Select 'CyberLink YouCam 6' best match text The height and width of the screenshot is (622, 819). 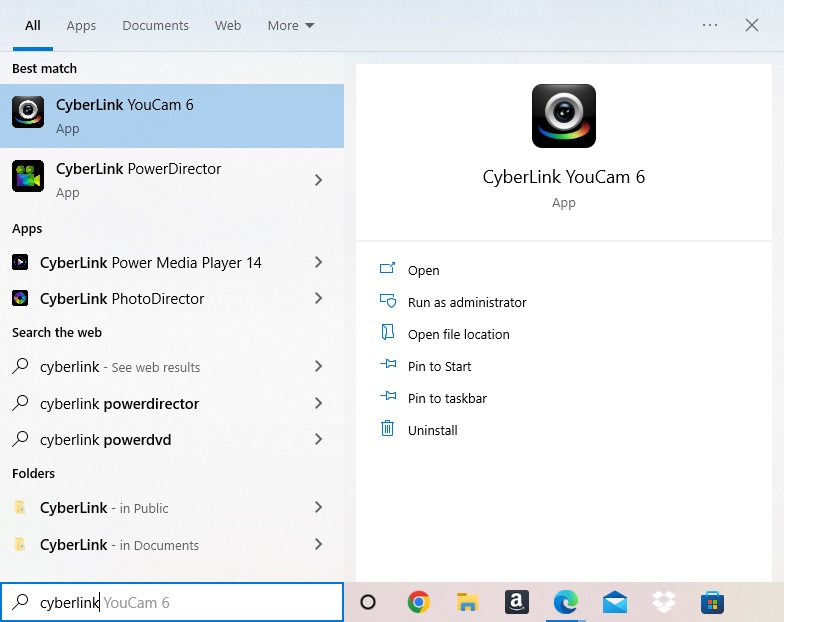point(124,105)
